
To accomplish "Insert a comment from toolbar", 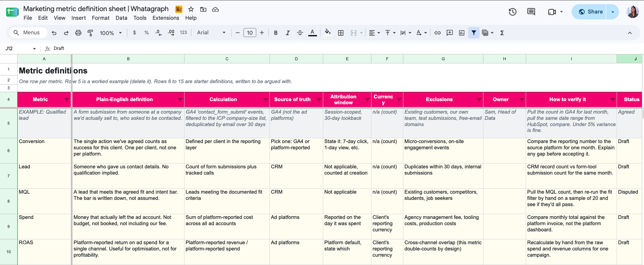I will coord(450,33).
